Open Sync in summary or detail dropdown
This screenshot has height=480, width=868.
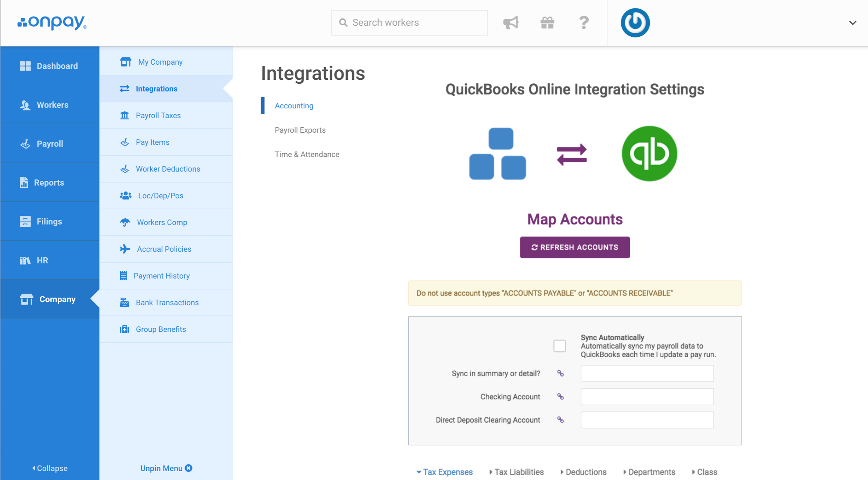coord(647,373)
